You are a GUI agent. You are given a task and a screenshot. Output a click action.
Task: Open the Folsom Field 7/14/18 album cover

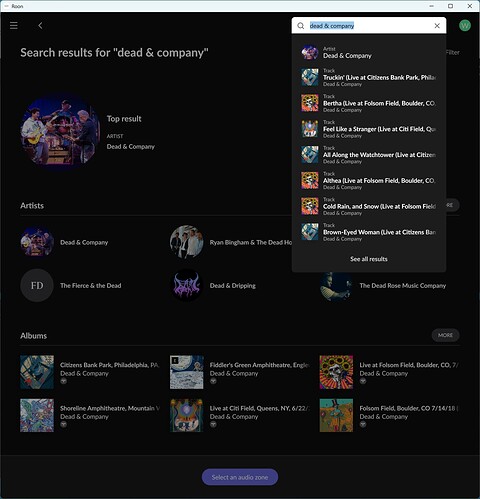tap(336, 415)
